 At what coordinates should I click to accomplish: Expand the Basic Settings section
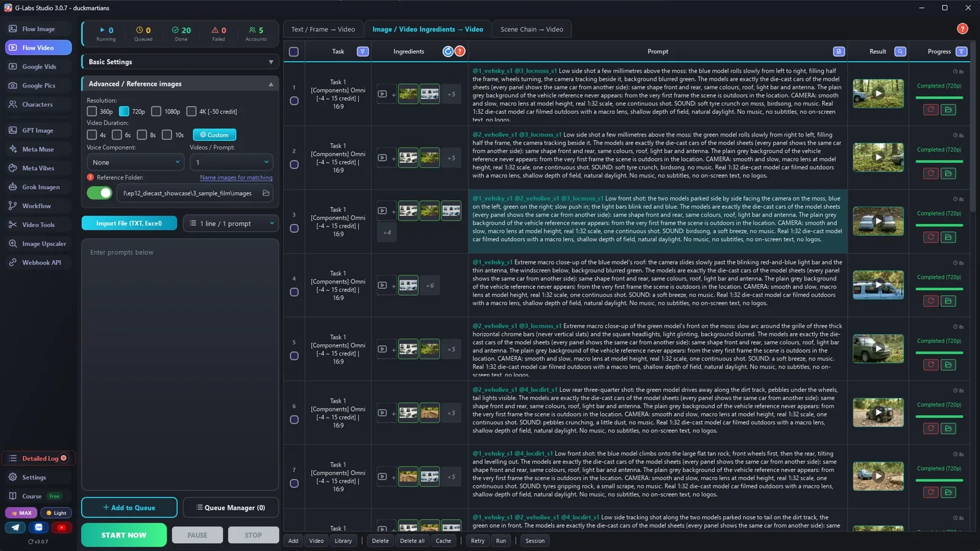pos(180,62)
